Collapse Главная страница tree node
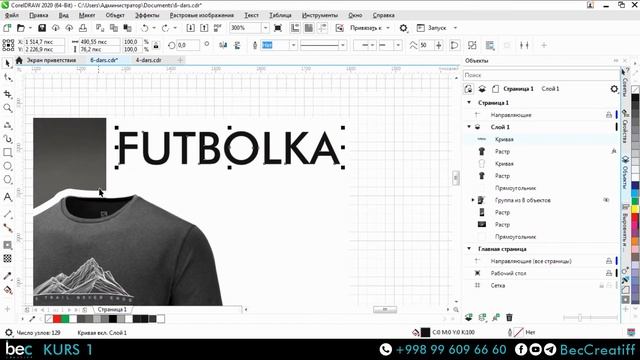 click(469, 249)
